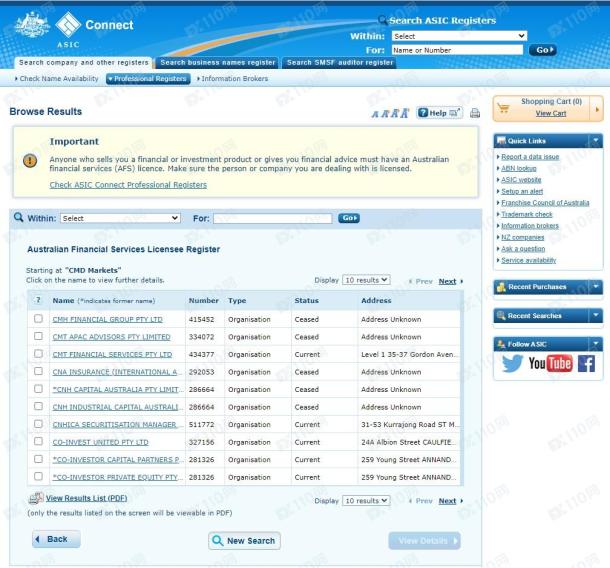This screenshot has width=610, height=568.
Task: Tick checkbox for *CNH CAPITAL AUSTRALIA row
Action: (38, 389)
